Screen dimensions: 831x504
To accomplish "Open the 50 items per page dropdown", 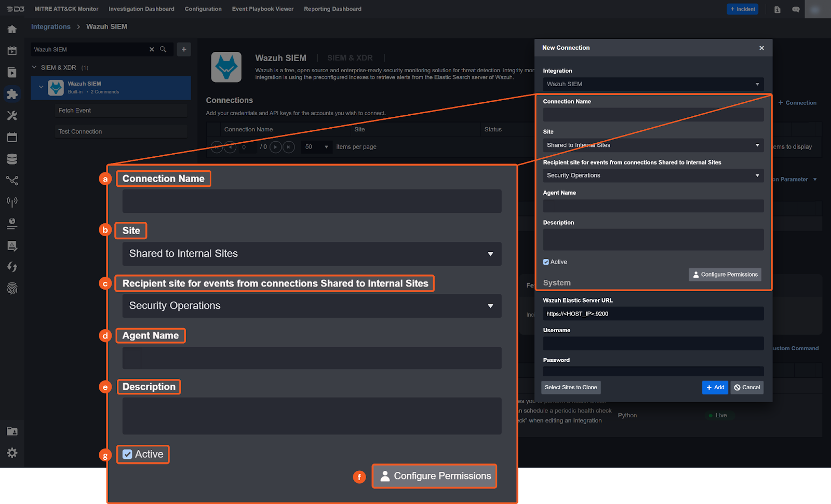I will coord(316,147).
